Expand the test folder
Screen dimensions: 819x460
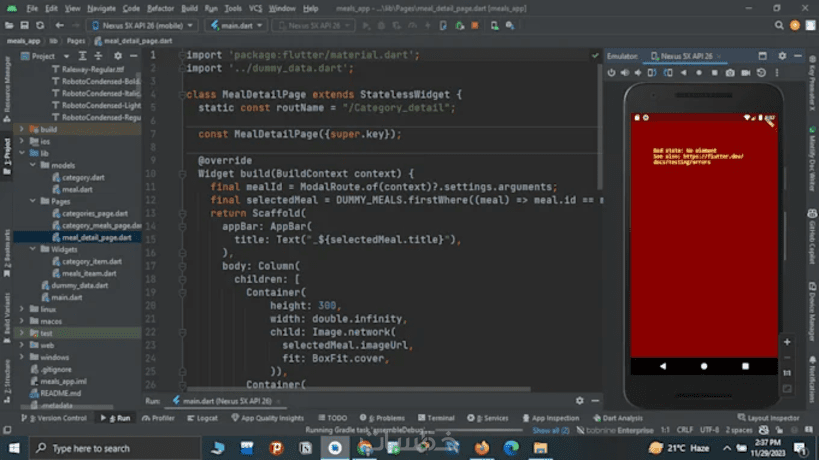click(21, 333)
